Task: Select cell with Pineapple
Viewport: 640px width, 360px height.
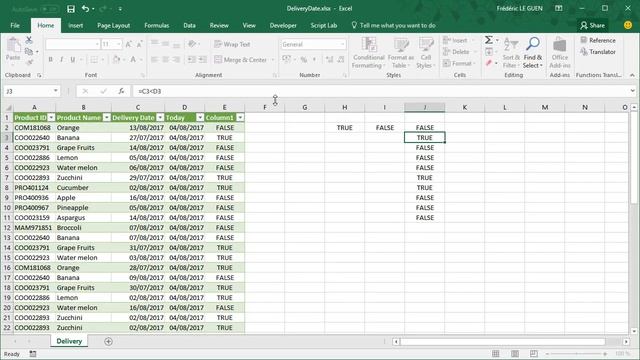Action: (83, 208)
